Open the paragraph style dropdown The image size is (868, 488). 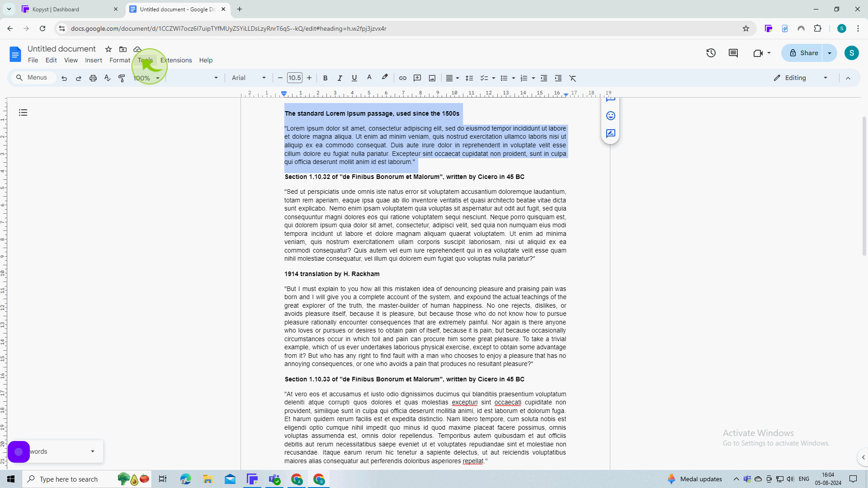pyautogui.click(x=194, y=78)
